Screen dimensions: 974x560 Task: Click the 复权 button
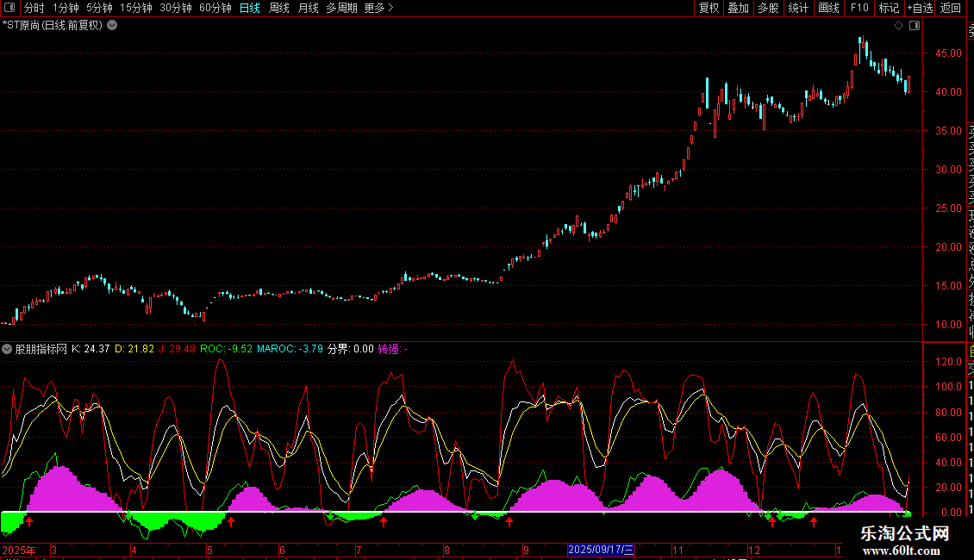coord(709,8)
